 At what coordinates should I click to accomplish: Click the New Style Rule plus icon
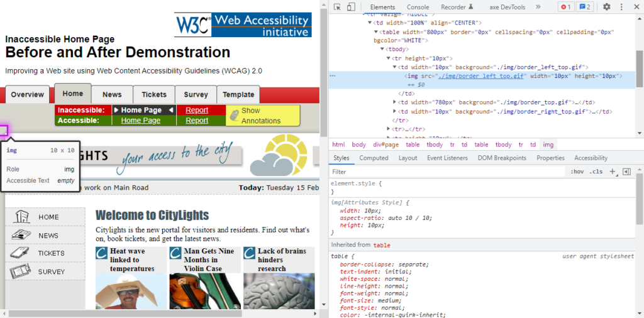[x=613, y=172]
